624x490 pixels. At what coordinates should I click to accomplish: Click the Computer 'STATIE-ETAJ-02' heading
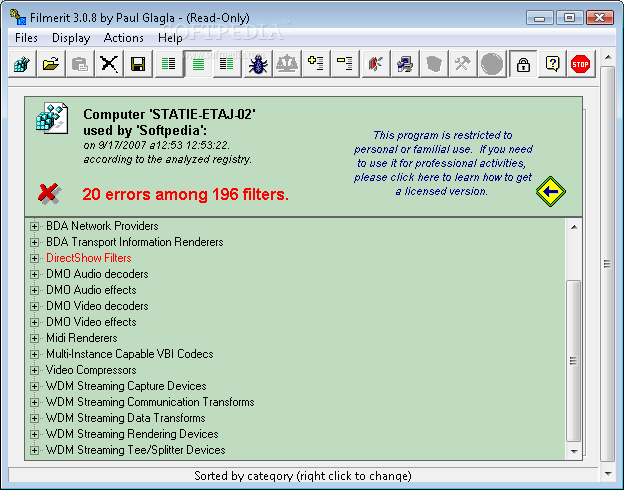tap(169, 115)
